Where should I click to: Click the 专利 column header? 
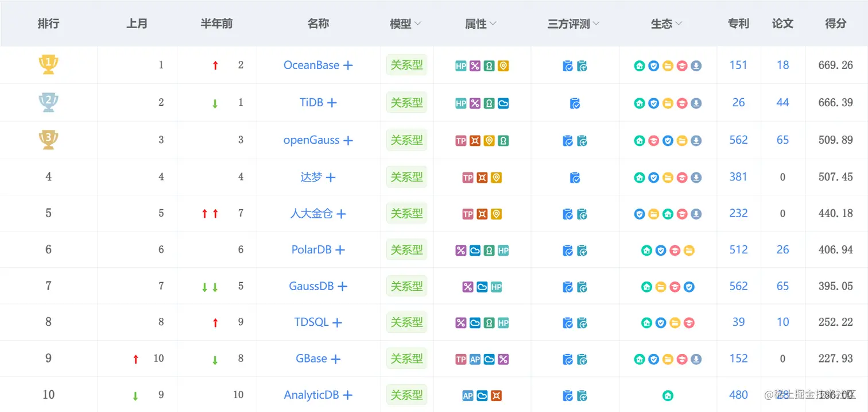tap(738, 24)
